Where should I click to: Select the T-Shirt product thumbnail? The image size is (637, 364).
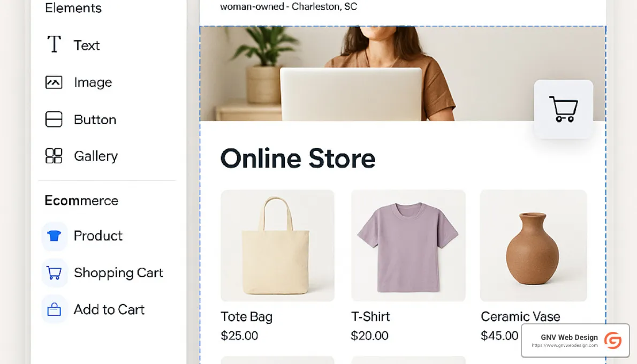click(x=408, y=245)
